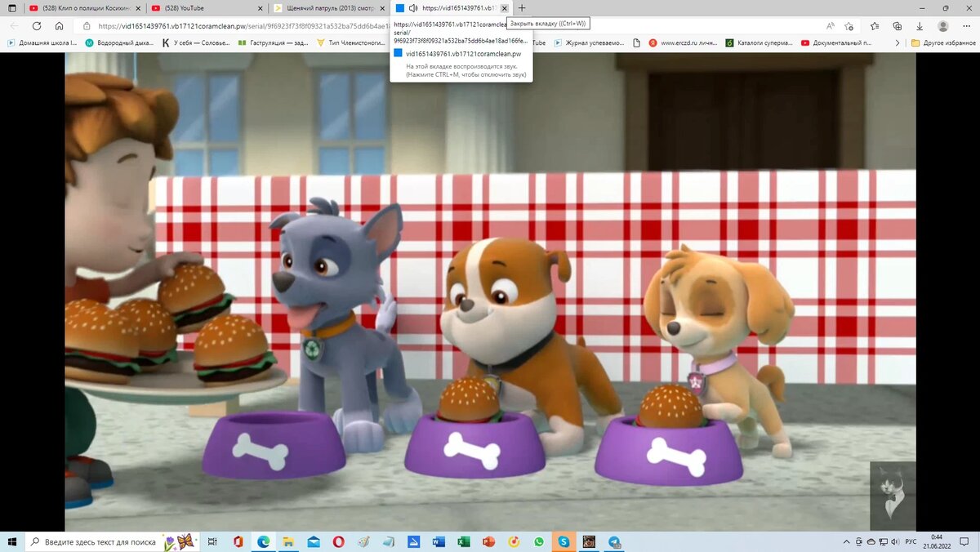Open the Windows Start menu
The image size is (980, 552).
[11, 541]
